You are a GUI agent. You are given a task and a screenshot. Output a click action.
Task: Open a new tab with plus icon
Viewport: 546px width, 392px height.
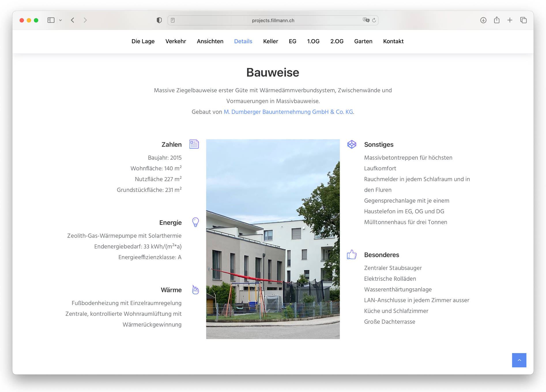(x=510, y=20)
